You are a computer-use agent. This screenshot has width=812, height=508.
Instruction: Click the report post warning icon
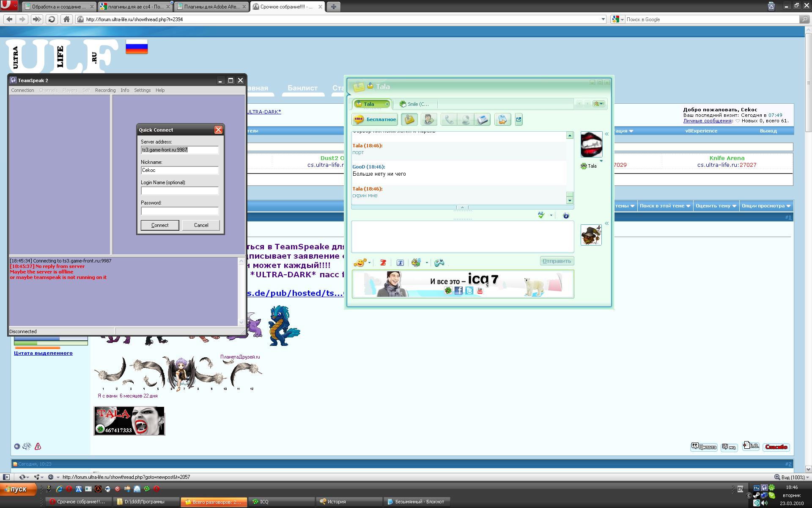tap(38, 446)
